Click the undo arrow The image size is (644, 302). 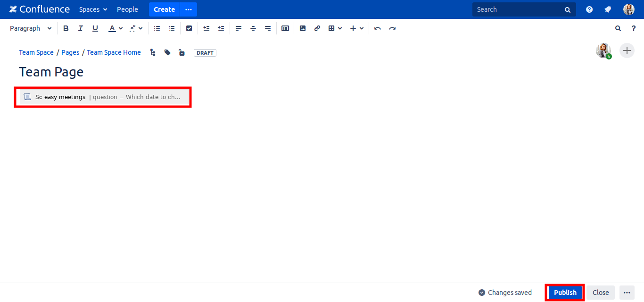point(377,28)
